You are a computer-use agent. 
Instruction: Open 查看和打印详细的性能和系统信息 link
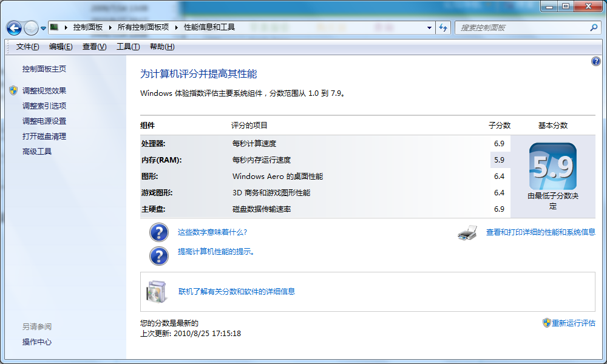click(541, 232)
